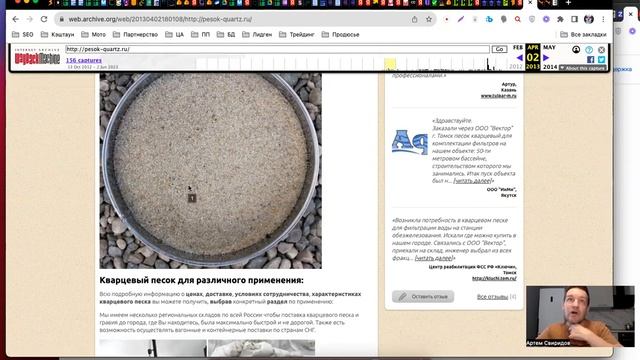Expand the About this capture dropdown
The height and width of the screenshot is (360, 640).
582,68
